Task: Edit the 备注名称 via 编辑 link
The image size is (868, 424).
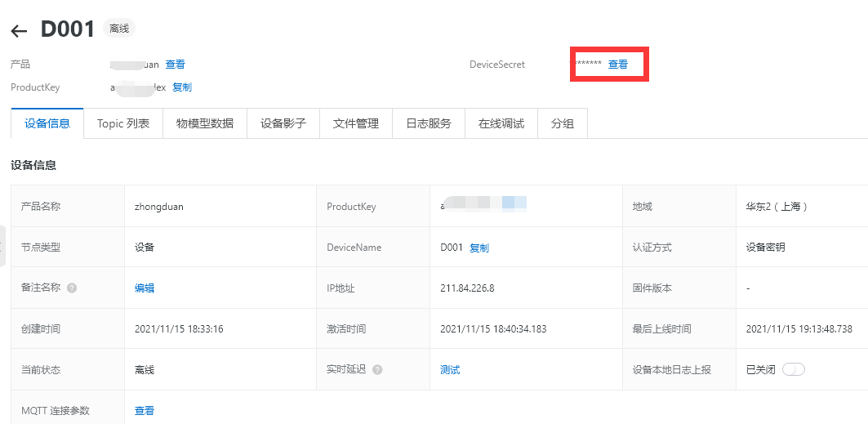Action: click(145, 288)
